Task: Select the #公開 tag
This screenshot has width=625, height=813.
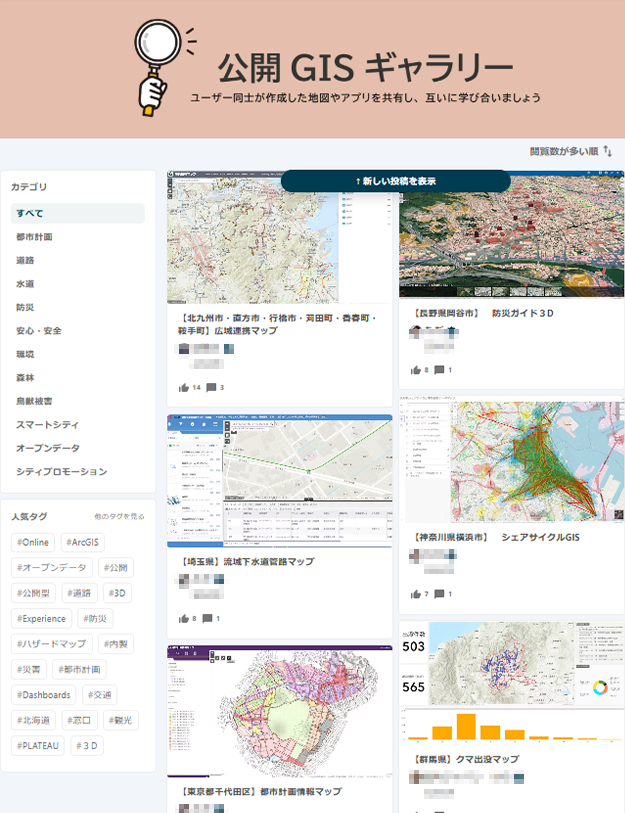Action: click(x=116, y=568)
